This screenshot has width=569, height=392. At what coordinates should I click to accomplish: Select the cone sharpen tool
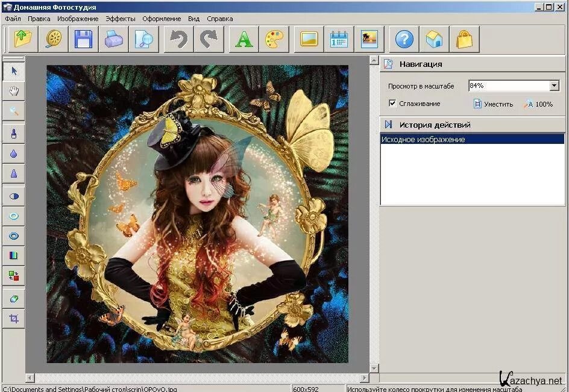click(x=14, y=173)
